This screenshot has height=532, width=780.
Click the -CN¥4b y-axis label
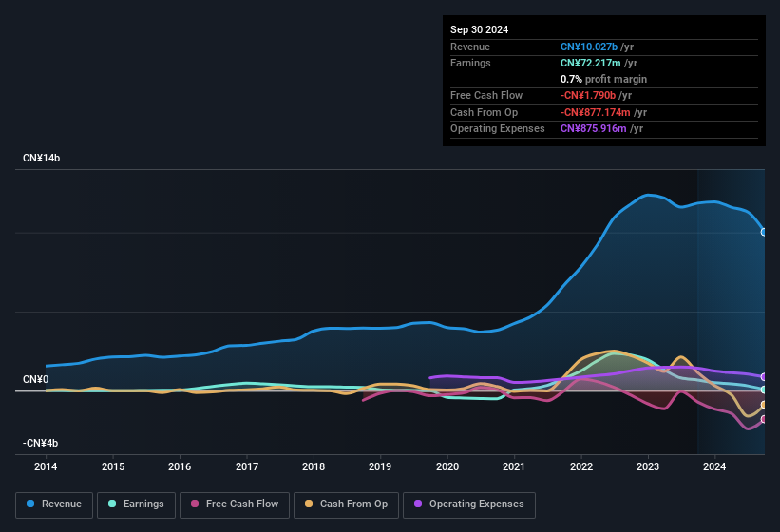(40, 443)
